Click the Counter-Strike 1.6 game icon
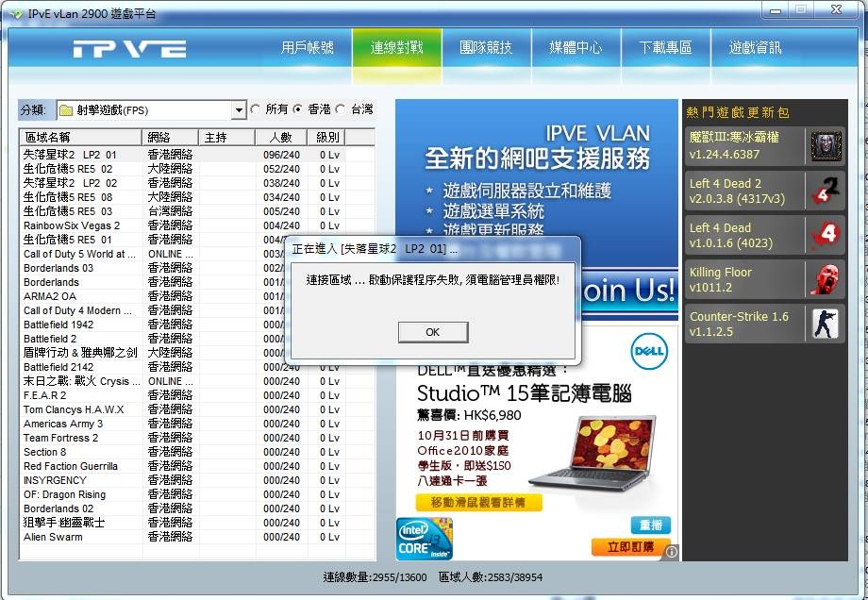This screenshot has height=600, width=868. pos(826,324)
